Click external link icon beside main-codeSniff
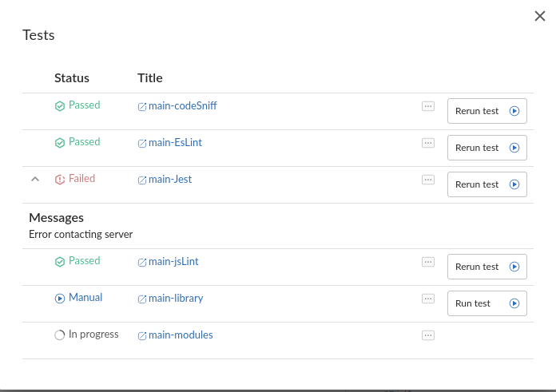 tap(142, 106)
